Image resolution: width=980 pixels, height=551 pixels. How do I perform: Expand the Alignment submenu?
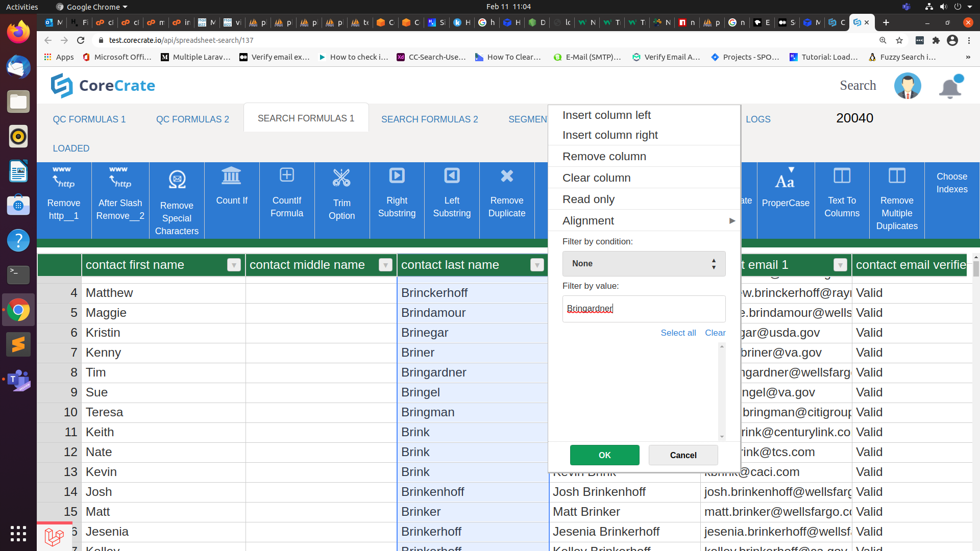pos(644,220)
